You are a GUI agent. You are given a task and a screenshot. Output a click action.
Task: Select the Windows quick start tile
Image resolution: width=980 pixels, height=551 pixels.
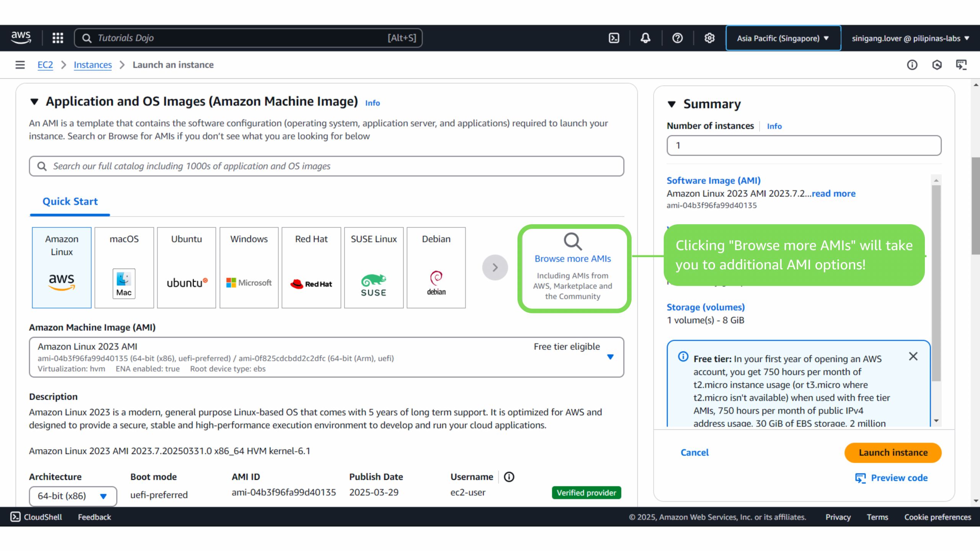tap(249, 267)
